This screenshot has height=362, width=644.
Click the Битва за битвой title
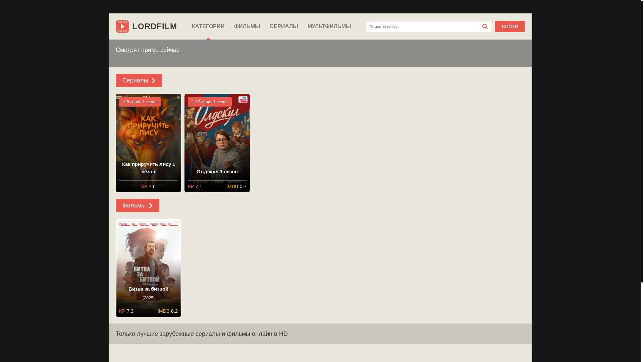click(148, 289)
